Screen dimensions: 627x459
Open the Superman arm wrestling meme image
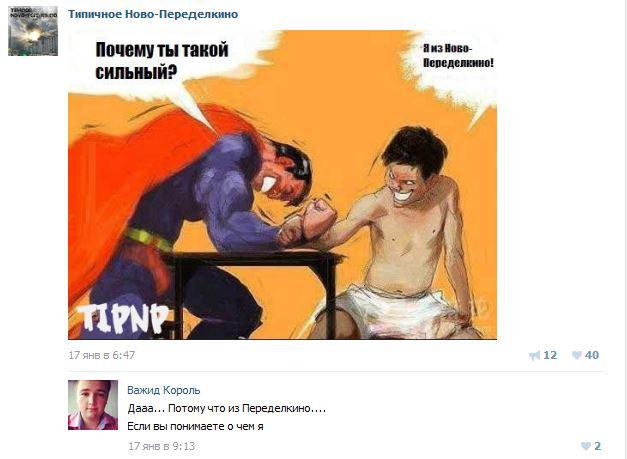[282, 185]
